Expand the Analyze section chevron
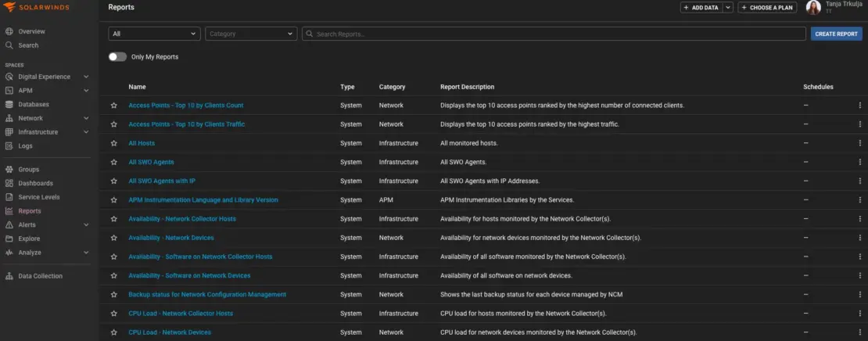The height and width of the screenshot is (341, 868). (86, 253)
